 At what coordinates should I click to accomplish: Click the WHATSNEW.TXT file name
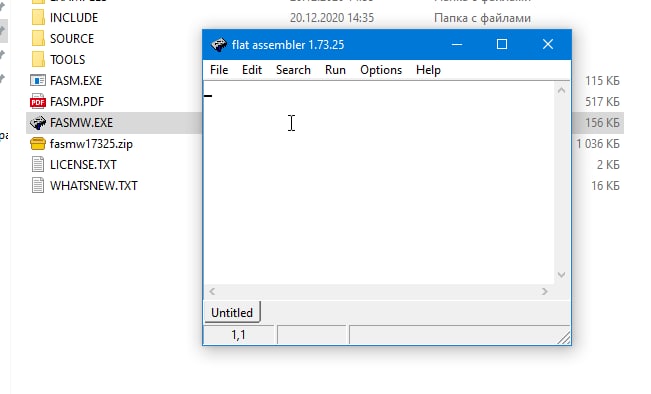pyautogui.click(x=94, y=186)
